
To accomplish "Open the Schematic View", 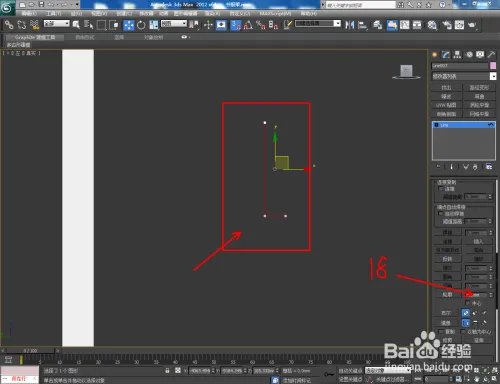I will pos(417,25).
